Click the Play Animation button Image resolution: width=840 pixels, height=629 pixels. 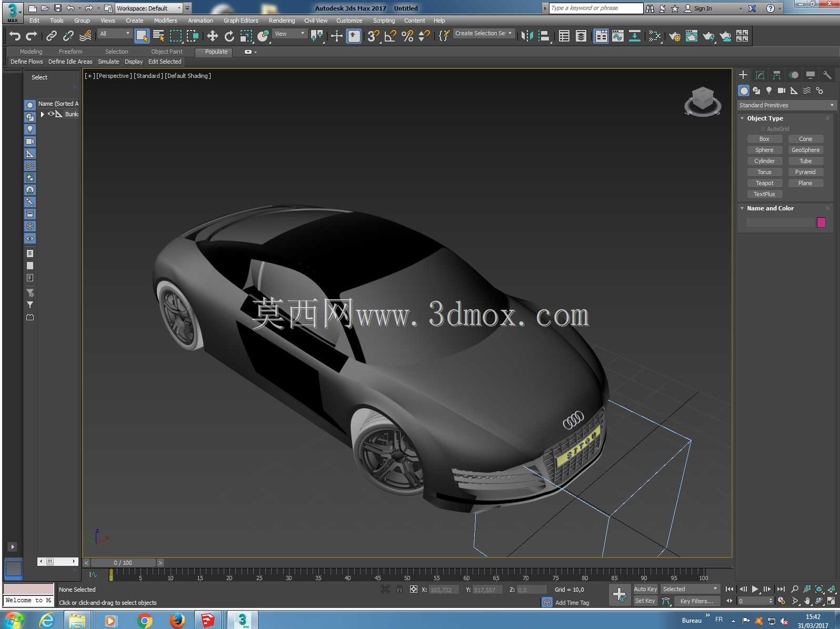coord(755,589)
